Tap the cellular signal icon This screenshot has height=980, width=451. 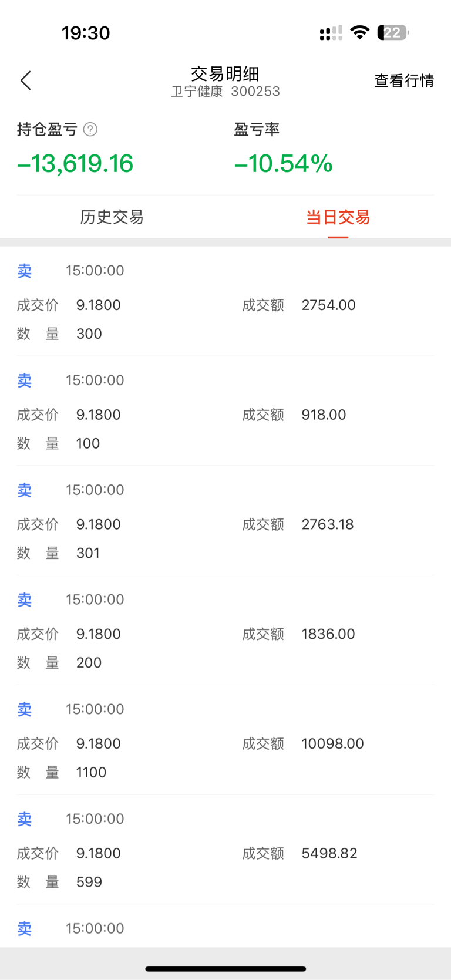tap(331, 33)
